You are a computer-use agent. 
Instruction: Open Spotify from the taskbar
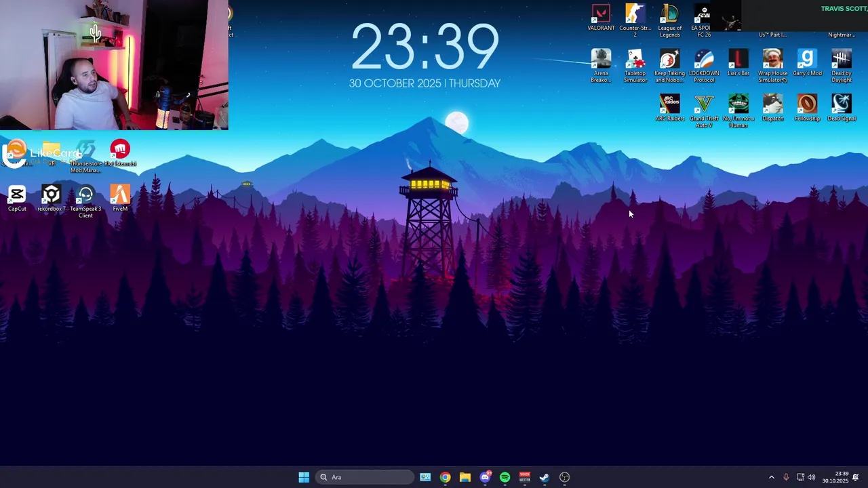(505, 477)
